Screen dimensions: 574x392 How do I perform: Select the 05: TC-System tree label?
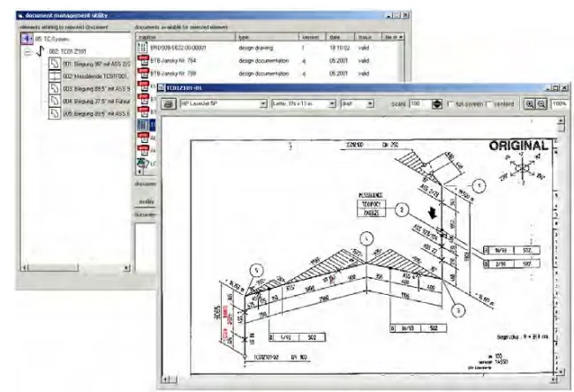[x=52, y=39]
